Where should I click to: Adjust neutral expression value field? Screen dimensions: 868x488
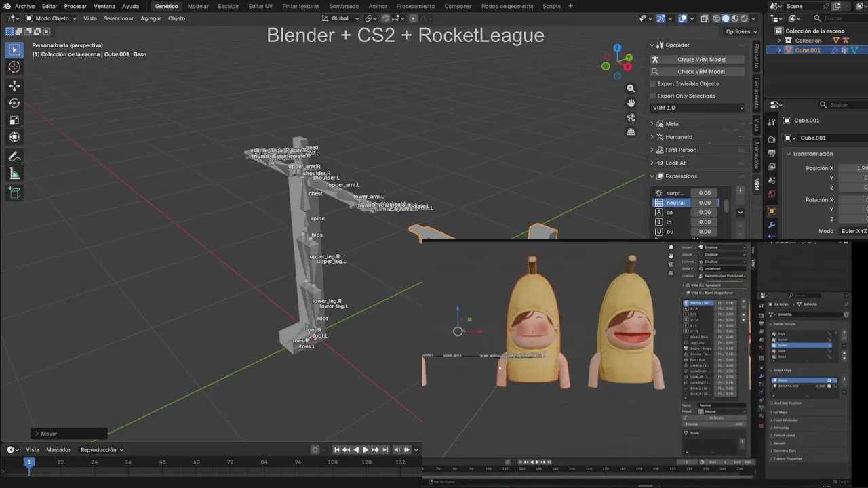[x=705, y=203]
